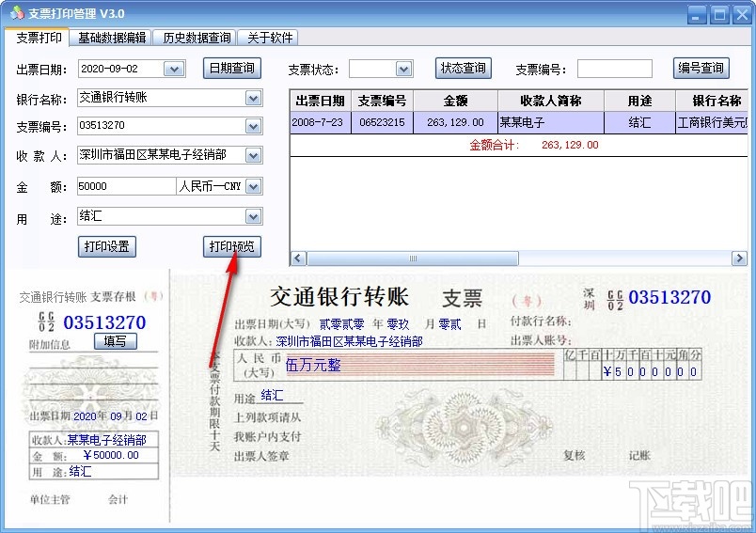Viewport: 756px width, 533px height.
Task: Click the 收款人 field text 深圳市福田区某某电子经销部
Action: point(153,155)
